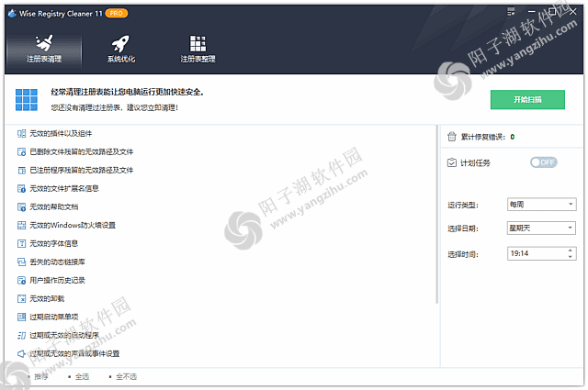Minimize the Wise Registry Cleaner window
Viewport: 588px width, 390px height.
[x=531, y=12]
